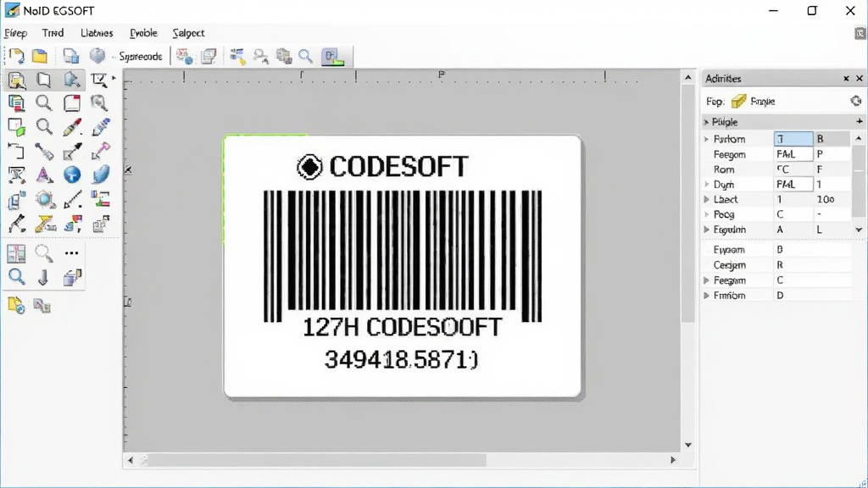Select the colored bars chart tool

100,198
